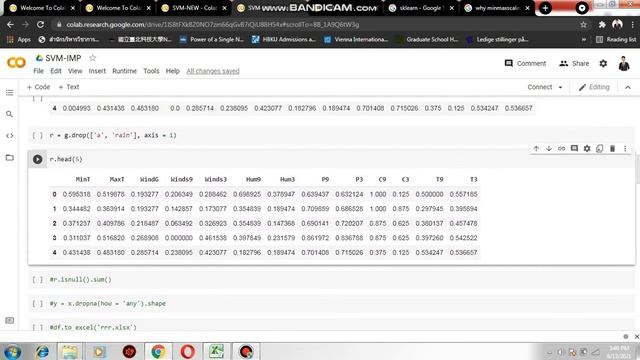640x360 pixels.
Task: Move cell down with arrow icon
Action: pos(549,149)
